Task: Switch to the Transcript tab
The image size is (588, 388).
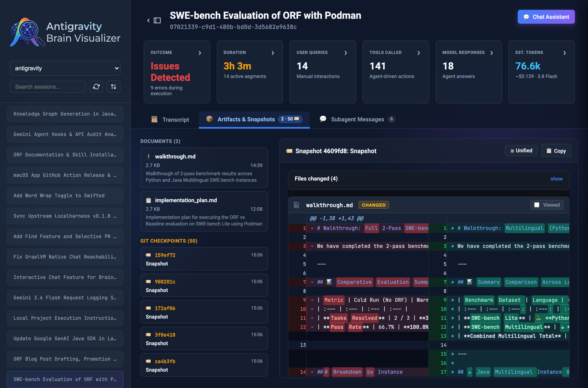Action: (170, 120)
